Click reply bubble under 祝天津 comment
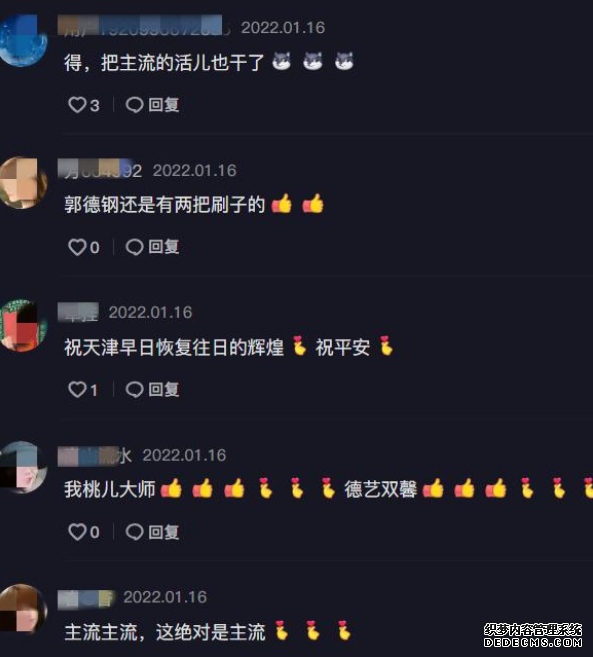Viewport: 593px width, 657px height. [135, 390]
